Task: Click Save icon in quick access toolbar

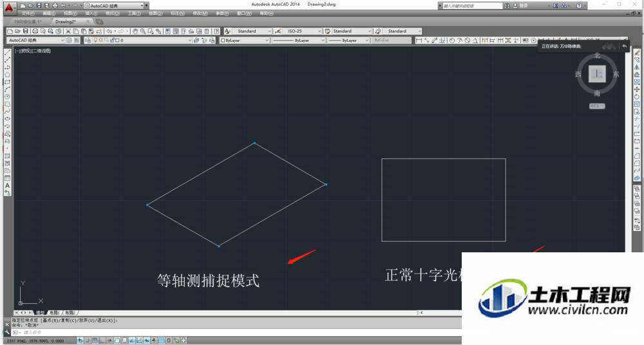Action: (39, 6)
